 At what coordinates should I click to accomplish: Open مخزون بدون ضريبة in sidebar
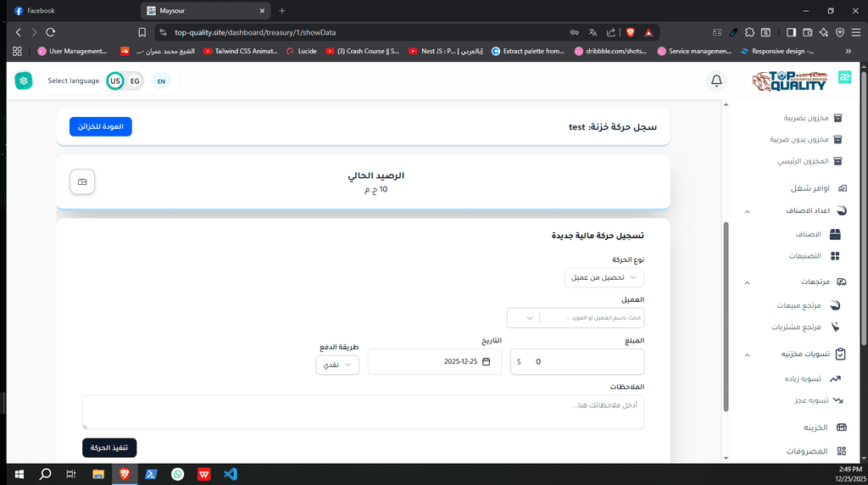click(805, 140)
